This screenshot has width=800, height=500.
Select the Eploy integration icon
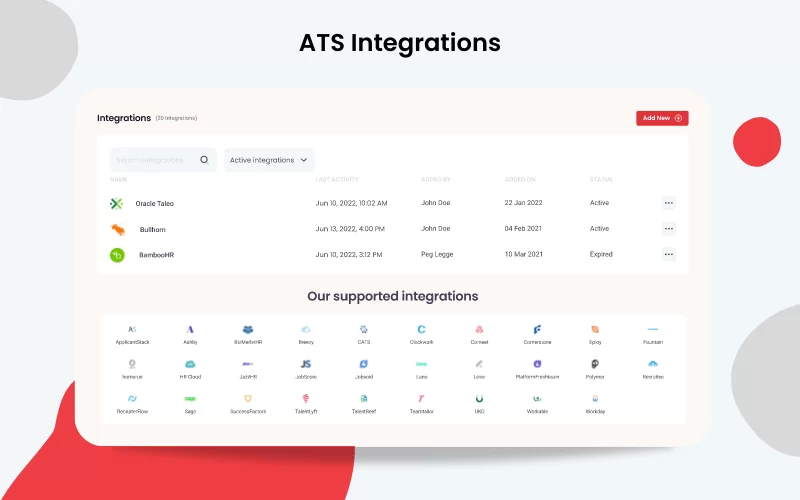595,330
